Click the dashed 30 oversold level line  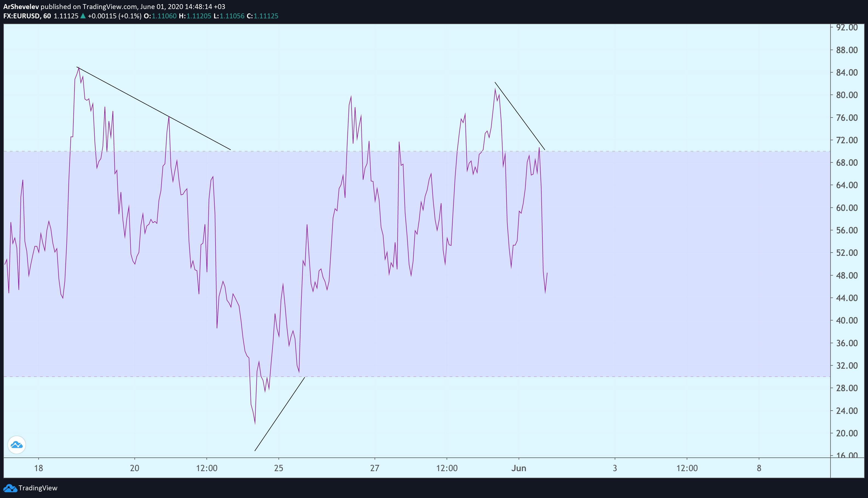[417, 377]
